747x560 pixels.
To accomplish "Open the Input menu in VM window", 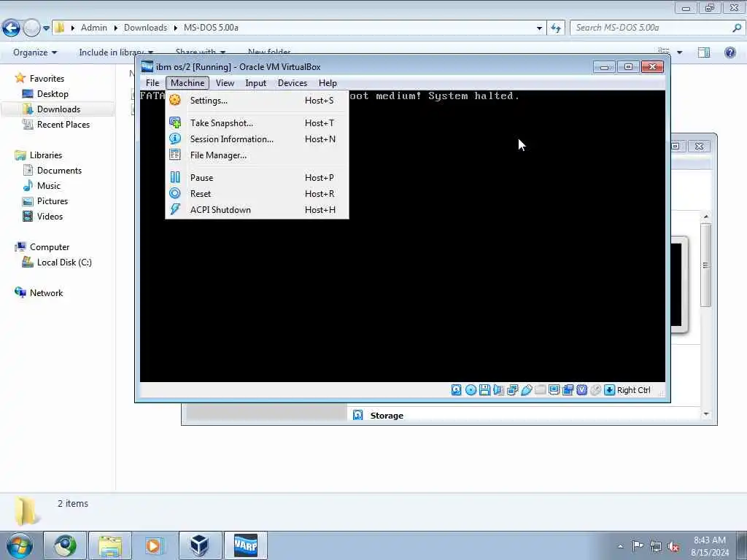I will pyautogui.click(x=256, y=83).
